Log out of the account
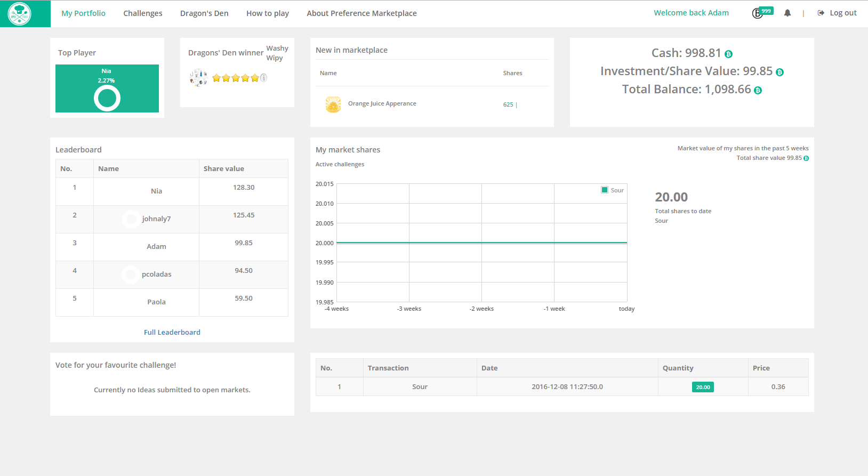Image resolution: width=868 pixels, height=476 pixels. (x=837, y=13)
